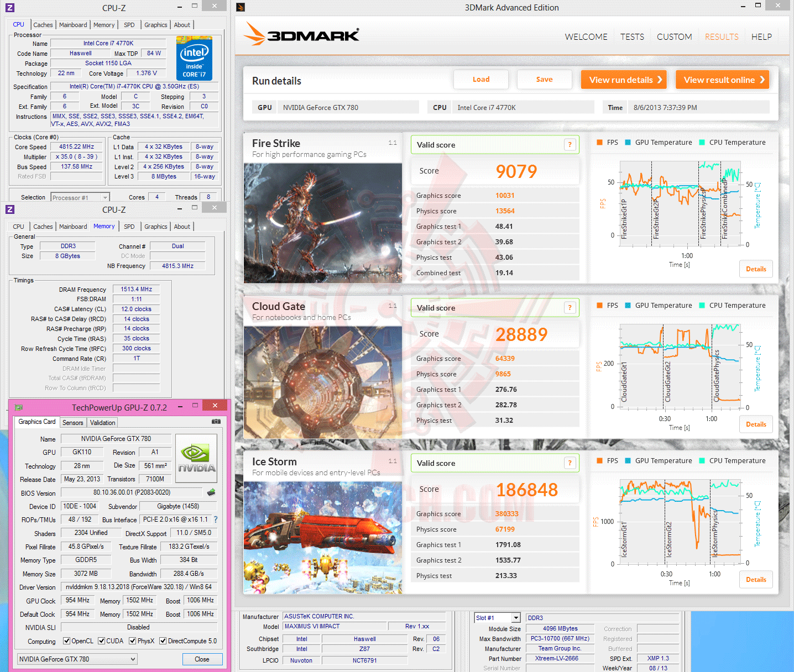Click the orange FPS legend swatch for Fire Strike
Screen dimensions: 794x672
(600, 143)
